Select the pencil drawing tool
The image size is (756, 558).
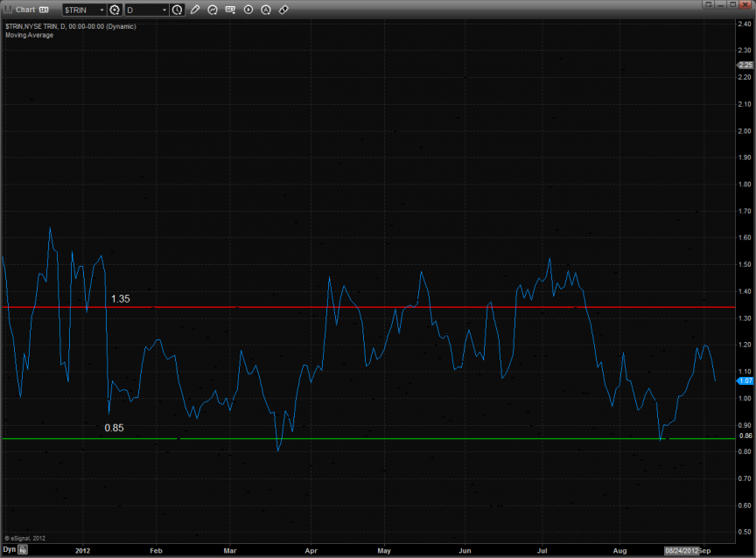[195, 10]
